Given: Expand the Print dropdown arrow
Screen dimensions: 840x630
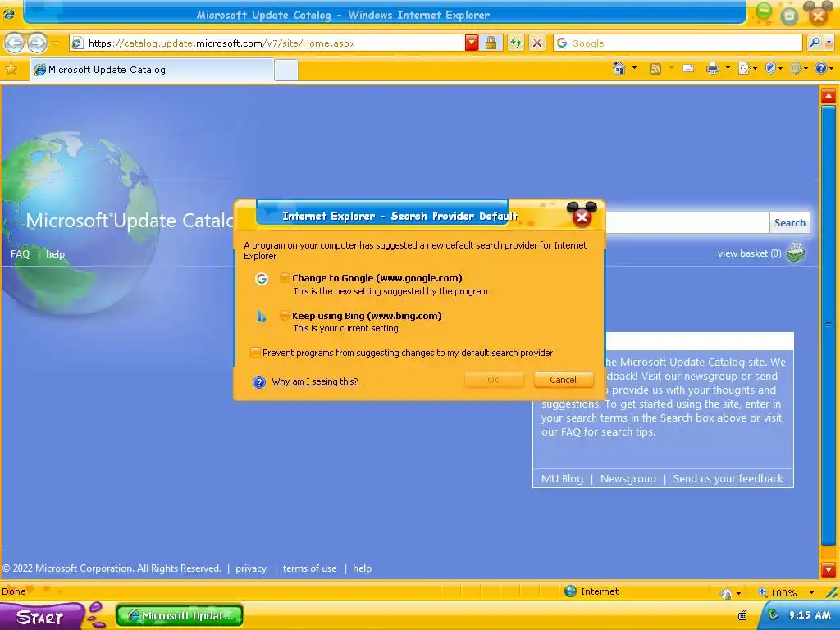Looking at the screenshot, I should click(x=728, y=68).
